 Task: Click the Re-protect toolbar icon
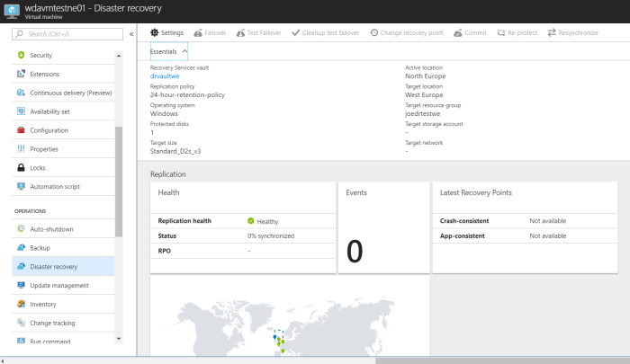point(502,33)
